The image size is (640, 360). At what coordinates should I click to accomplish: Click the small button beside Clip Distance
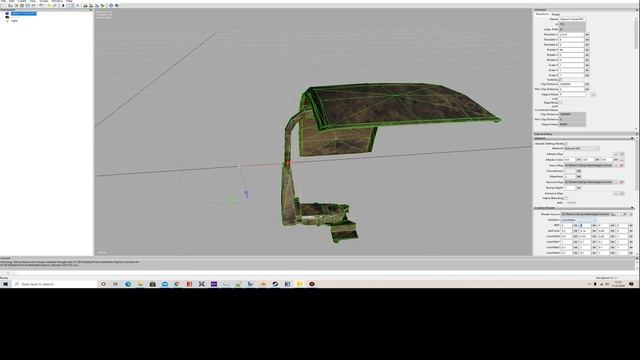(x=587, y=84)
